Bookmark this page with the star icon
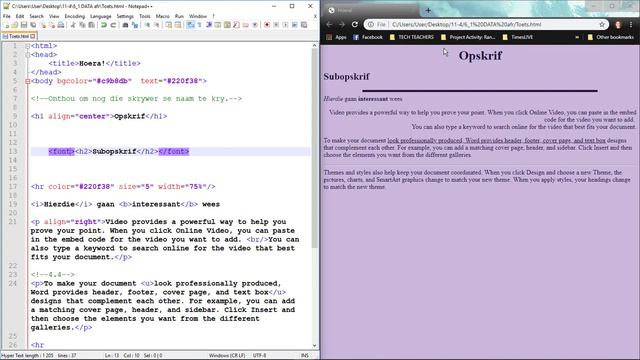 tap(602, 24)
